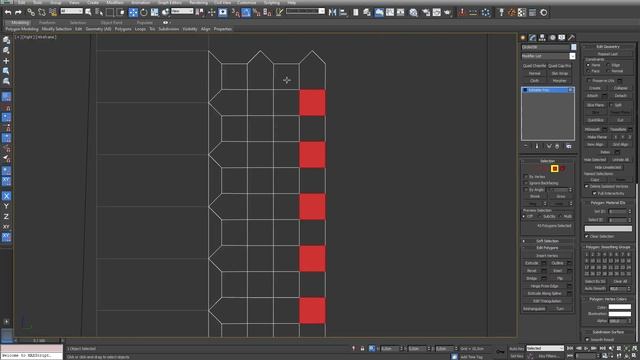
Task: Collapse the Edit Geometry rollout
Action: click(x=608, y=47)
